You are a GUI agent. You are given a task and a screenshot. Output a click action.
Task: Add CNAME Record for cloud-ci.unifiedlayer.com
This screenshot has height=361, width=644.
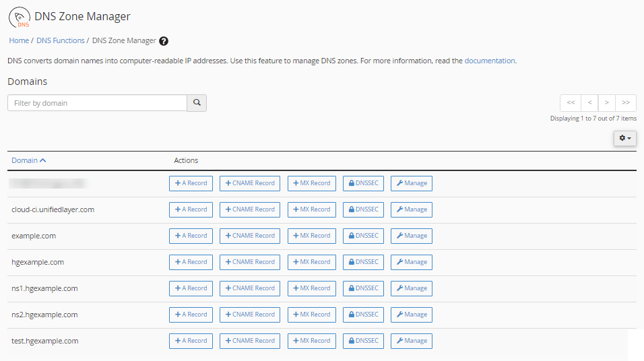(250, 209)
